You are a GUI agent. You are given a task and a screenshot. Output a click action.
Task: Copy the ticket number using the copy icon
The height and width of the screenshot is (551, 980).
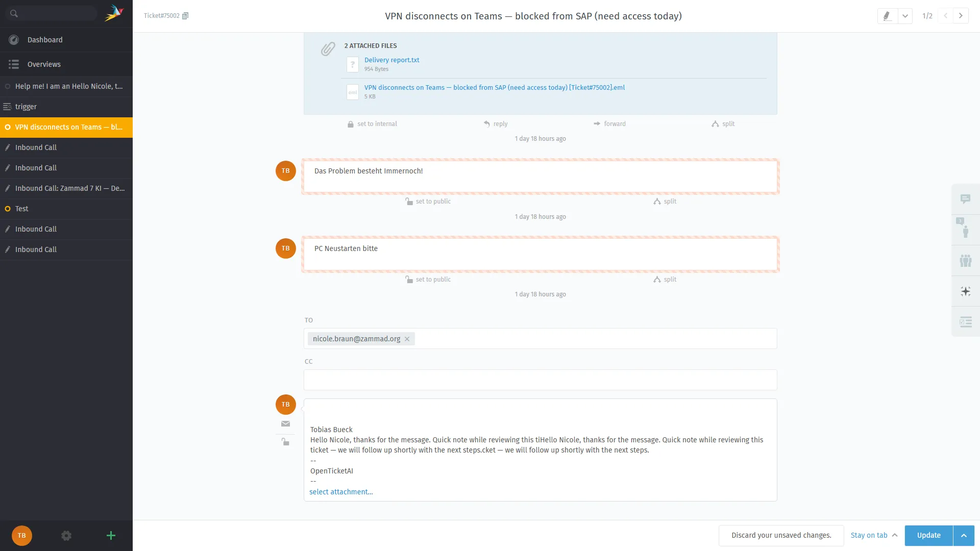[185, 16]
